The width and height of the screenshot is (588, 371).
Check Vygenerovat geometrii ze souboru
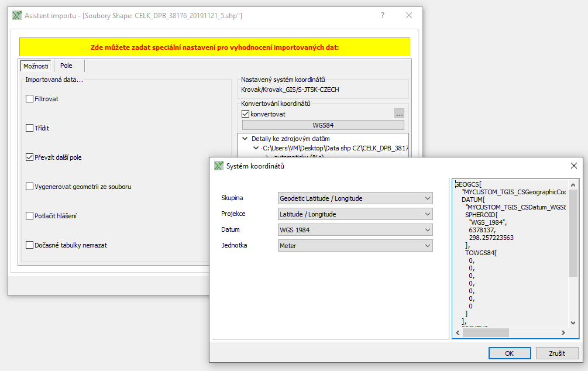tap(30, 187)
